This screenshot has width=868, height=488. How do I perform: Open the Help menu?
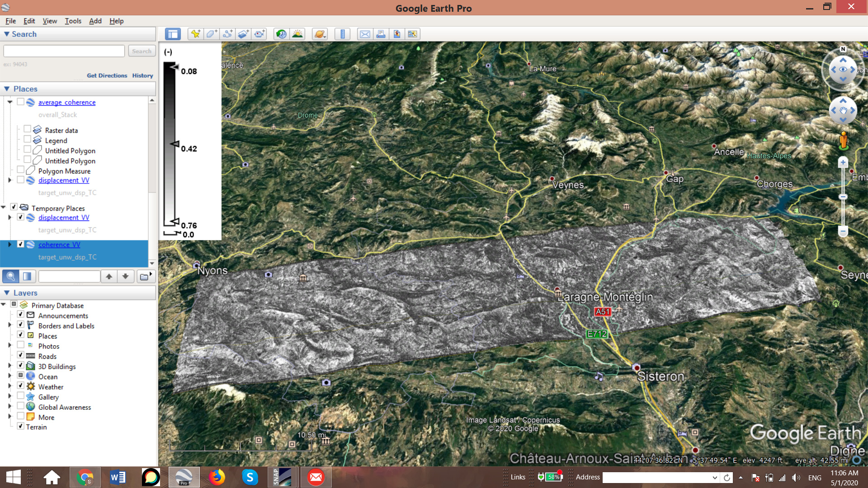tap(116, 21)
